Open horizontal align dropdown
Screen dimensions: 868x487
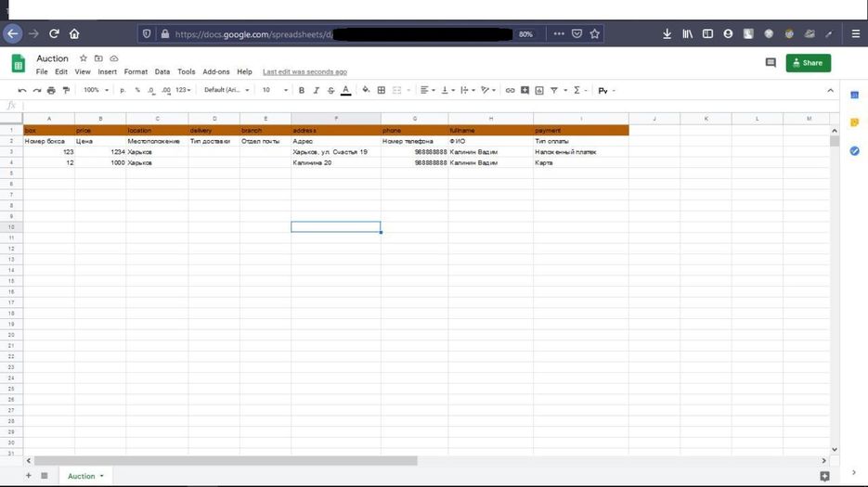coord(427,90)
